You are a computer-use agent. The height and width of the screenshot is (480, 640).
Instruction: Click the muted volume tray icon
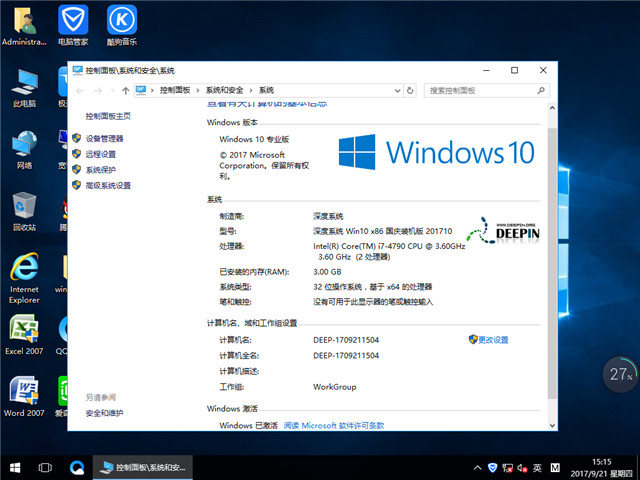[x=522, y=468]
